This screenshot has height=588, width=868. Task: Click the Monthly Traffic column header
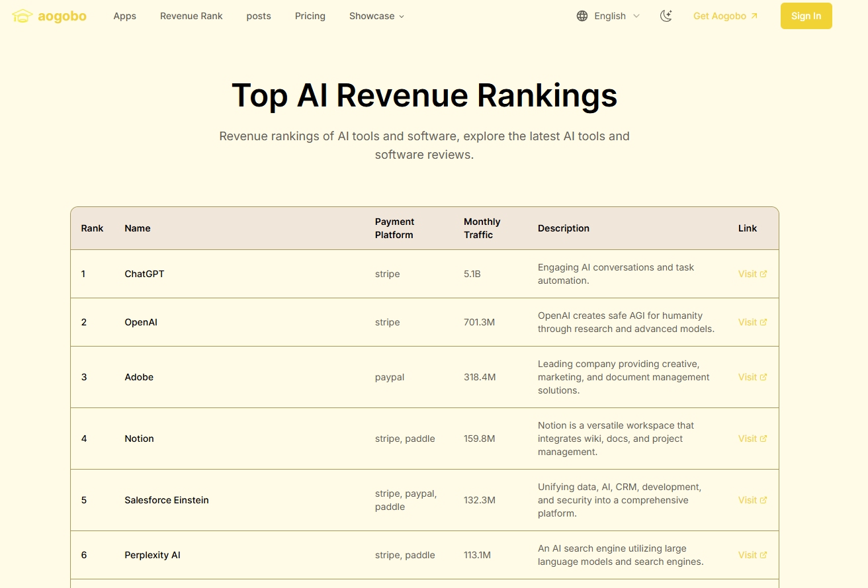click(482, 228)
